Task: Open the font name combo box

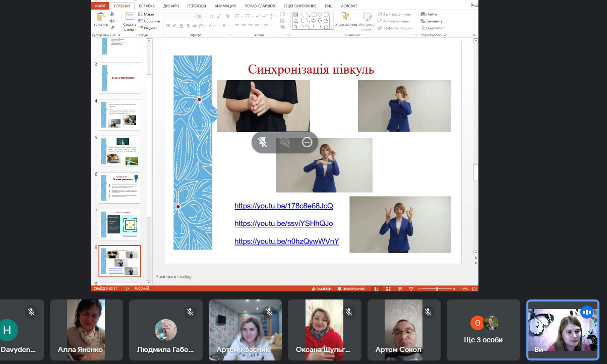Action: pos(180,16)
